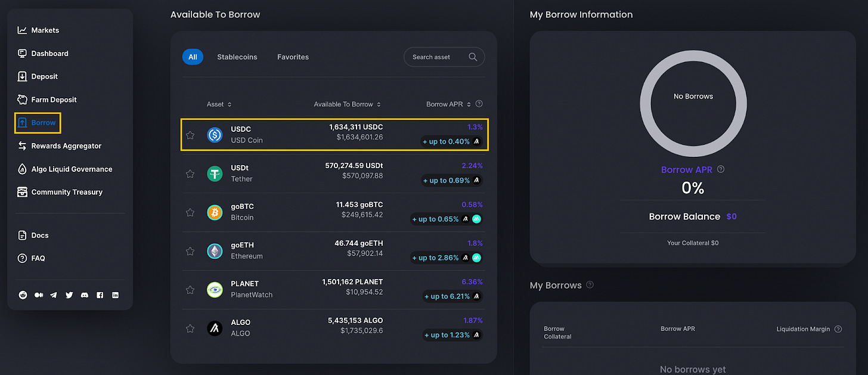Star the ALGO asset row
Viewport: 868px width, 375px height.
point(190,328)
